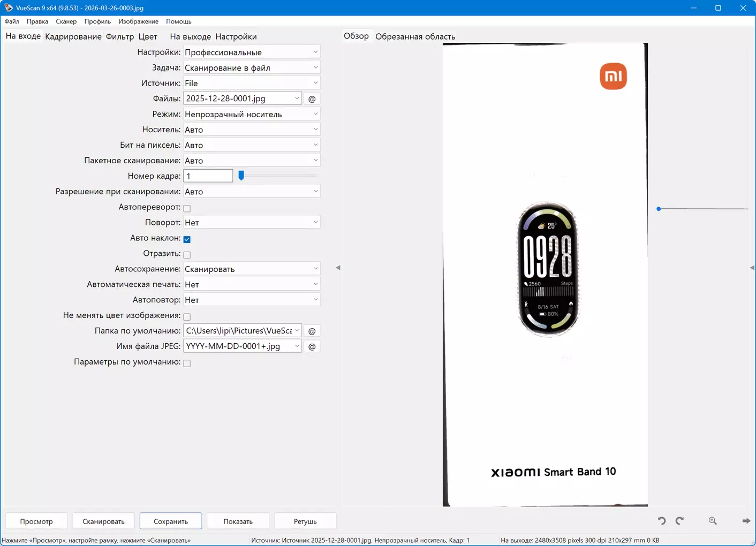Viewport: 756px width, 546px height.
Task: Tick the Отразить checkbox
Action: pos(187,255)
